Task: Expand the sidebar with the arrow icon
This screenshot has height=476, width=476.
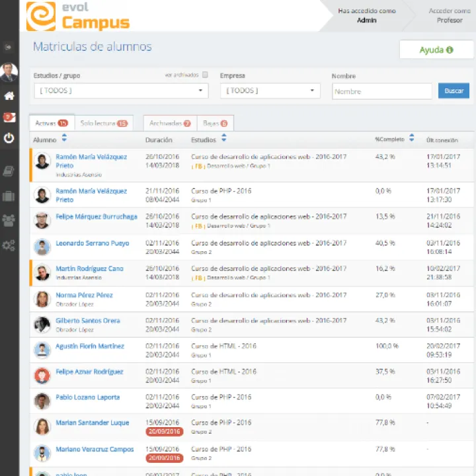Action: [9, 48]
